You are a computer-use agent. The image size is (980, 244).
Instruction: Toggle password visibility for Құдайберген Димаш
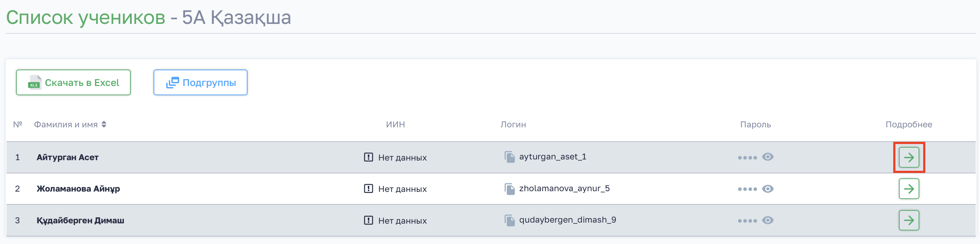click(768, 220)
